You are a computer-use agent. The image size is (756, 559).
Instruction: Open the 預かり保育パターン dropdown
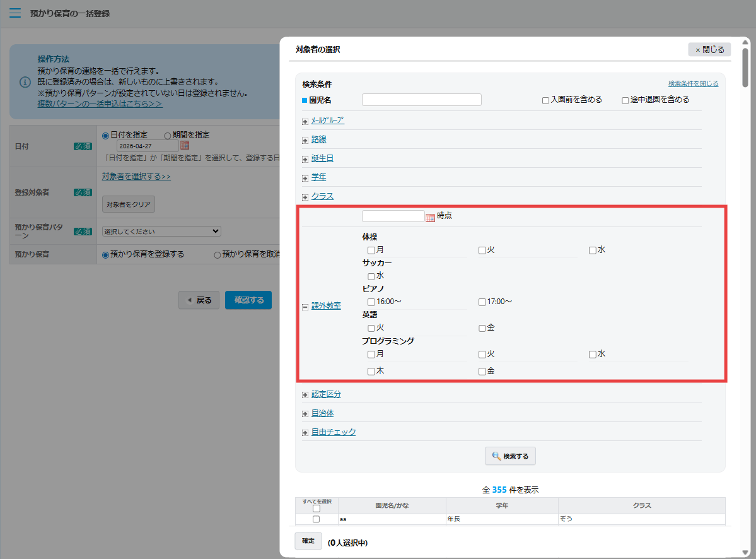pos(161,231)
